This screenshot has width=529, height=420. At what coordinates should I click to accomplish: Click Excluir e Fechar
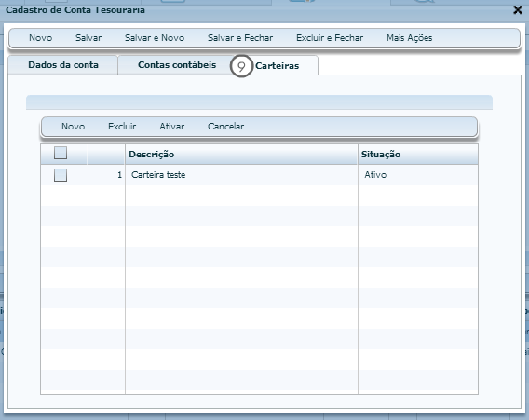(330, 38)
